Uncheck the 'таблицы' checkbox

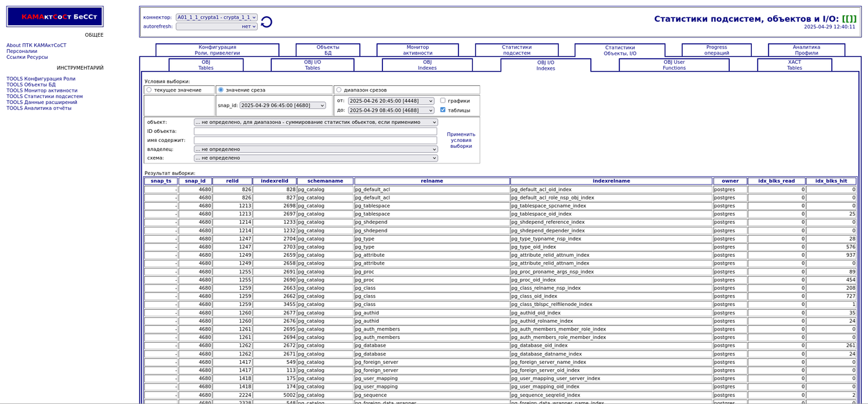(x=443, y=110)
